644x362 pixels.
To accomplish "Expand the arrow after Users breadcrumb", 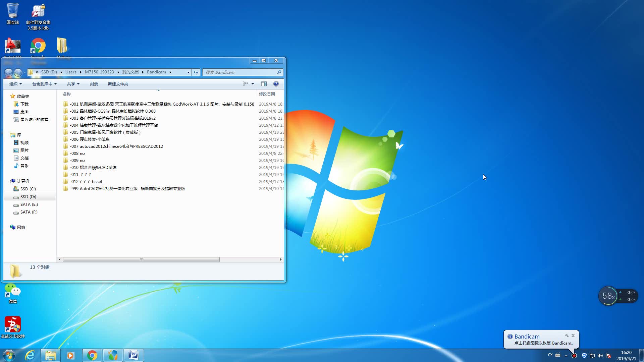I will tap(81, 72).
